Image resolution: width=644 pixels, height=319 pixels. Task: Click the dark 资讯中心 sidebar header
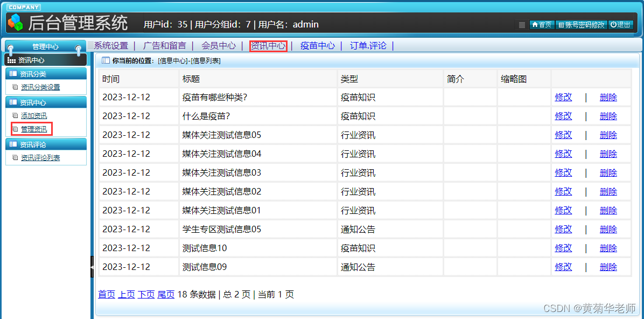(46, 60)
